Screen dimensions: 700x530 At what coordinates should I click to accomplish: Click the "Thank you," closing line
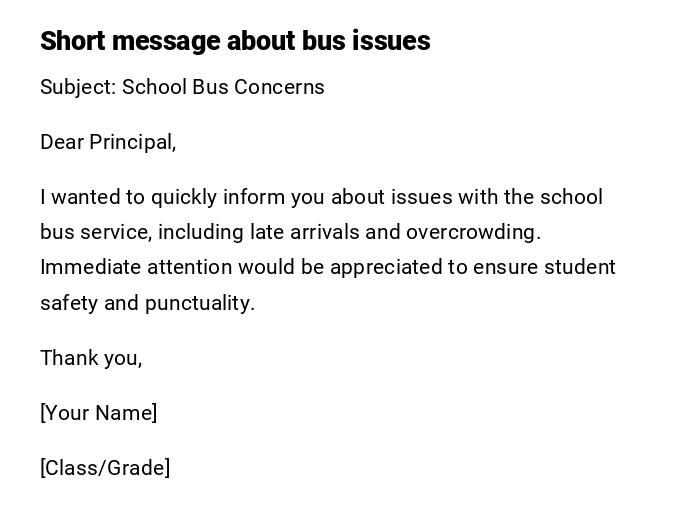click(x=91, y=358)
